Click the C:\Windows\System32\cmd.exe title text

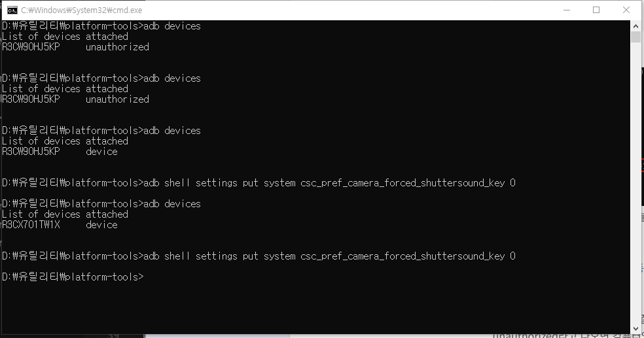(81, 10)
